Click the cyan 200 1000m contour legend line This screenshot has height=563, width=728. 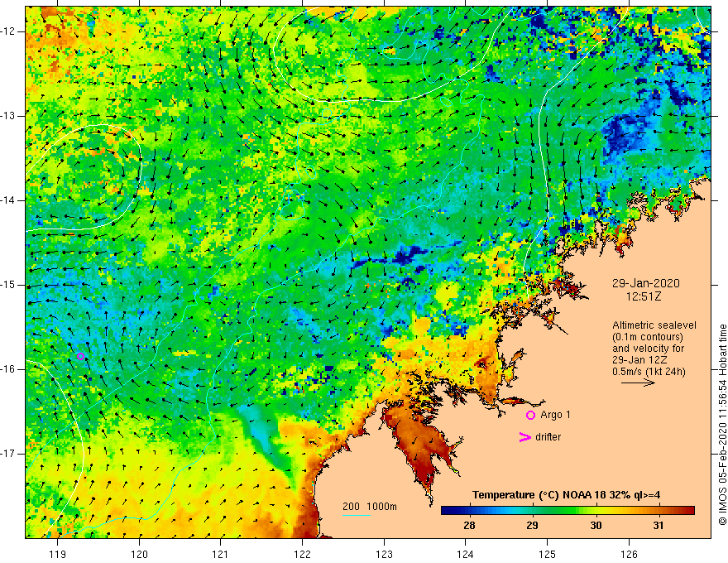coord(357,515)
